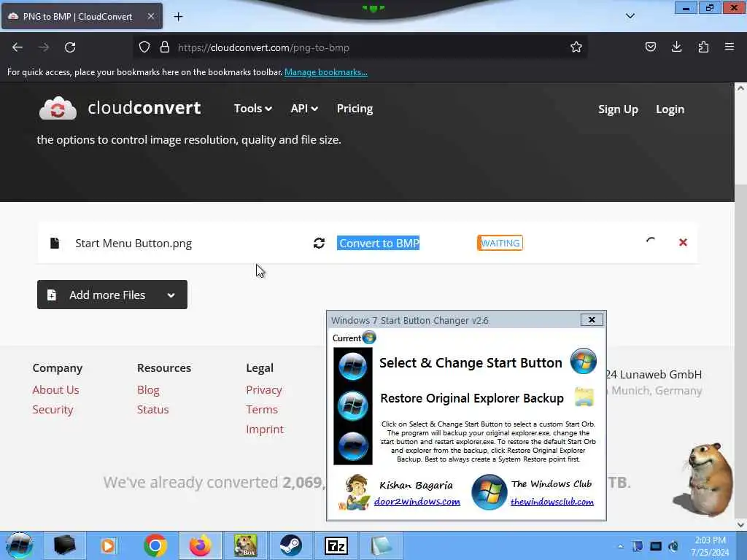This screenshot has height=560, width=747.
Task: Click Restore Original Explorer Backup
Action: pyautogui.click(x=472, y=398)
